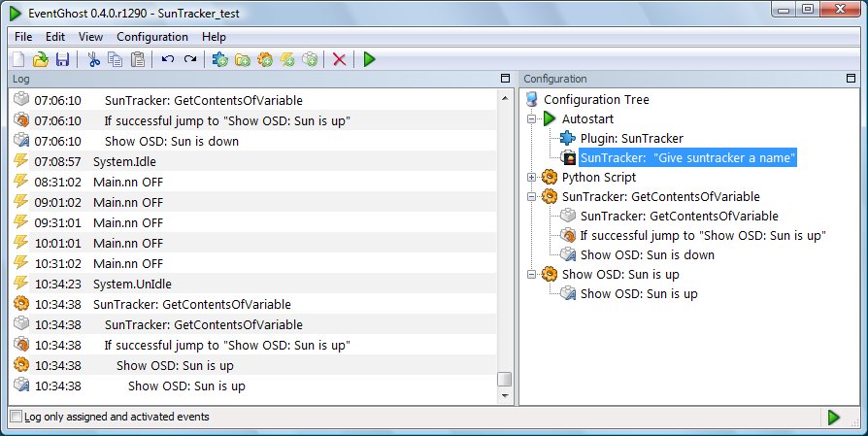Image resolution: width=868 pixels, height=436 pixels.
Task: Toggle the Log panel maximize box
Action: tap(505, 79)
